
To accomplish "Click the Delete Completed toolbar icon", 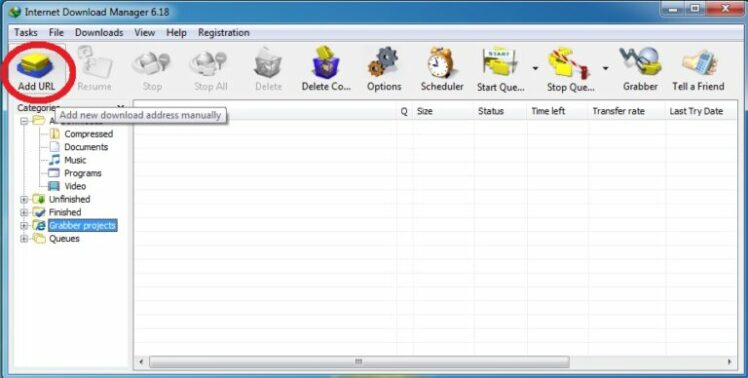I will (326, 63).
